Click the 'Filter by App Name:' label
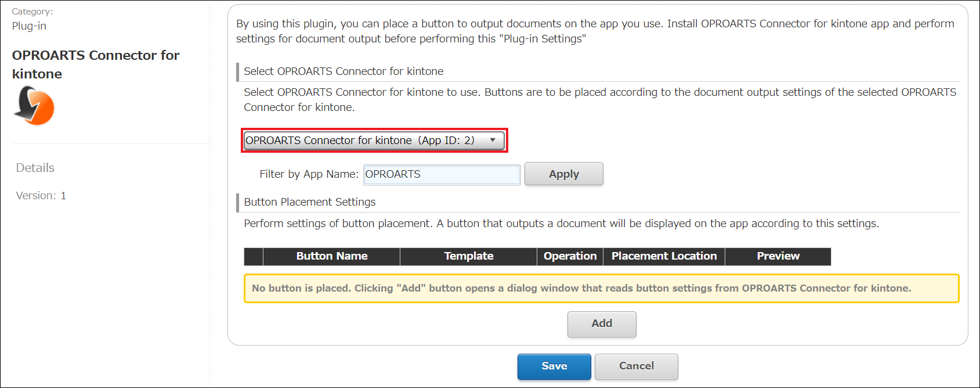Image resolution: width=980 pixels, height=388 pixels. point(309,174)
